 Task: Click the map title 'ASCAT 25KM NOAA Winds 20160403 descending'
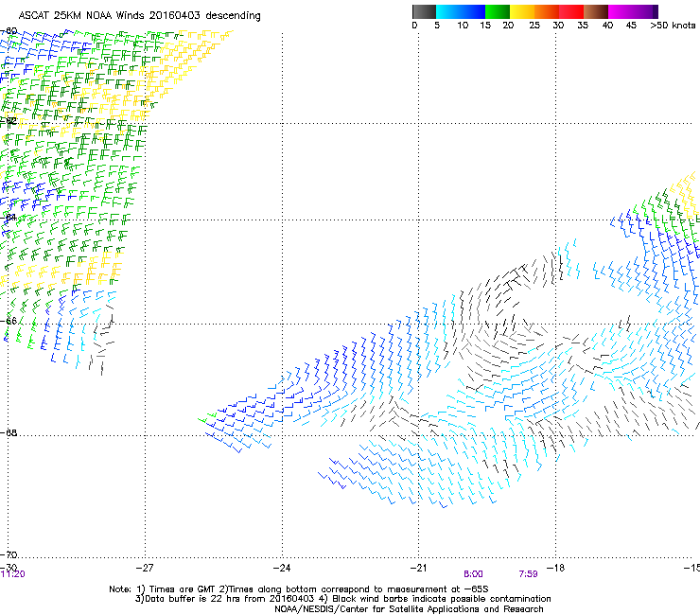pyautogui.click(x=139, y=16)
